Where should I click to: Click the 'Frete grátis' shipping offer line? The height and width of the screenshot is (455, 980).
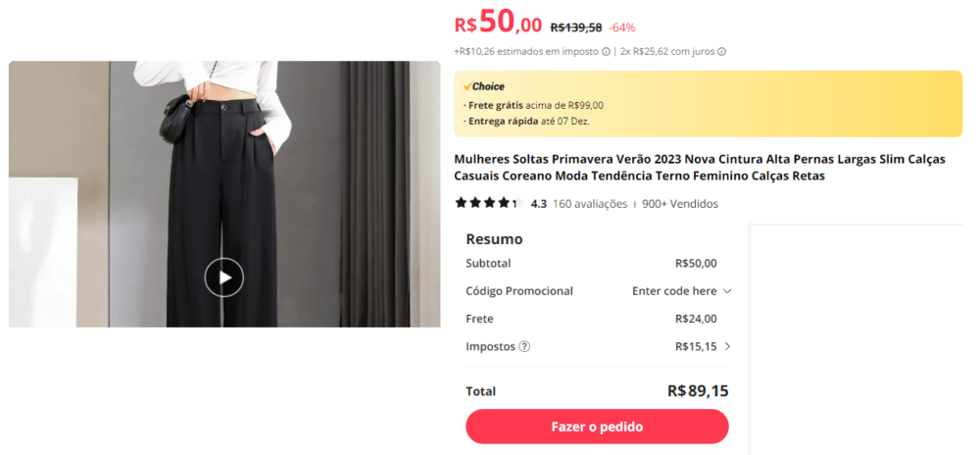tap(536, 105)
